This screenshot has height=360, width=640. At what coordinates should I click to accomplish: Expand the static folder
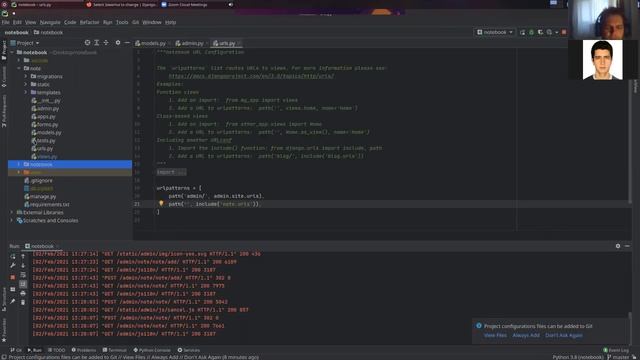pyautogui.click(x=26, y=84)
